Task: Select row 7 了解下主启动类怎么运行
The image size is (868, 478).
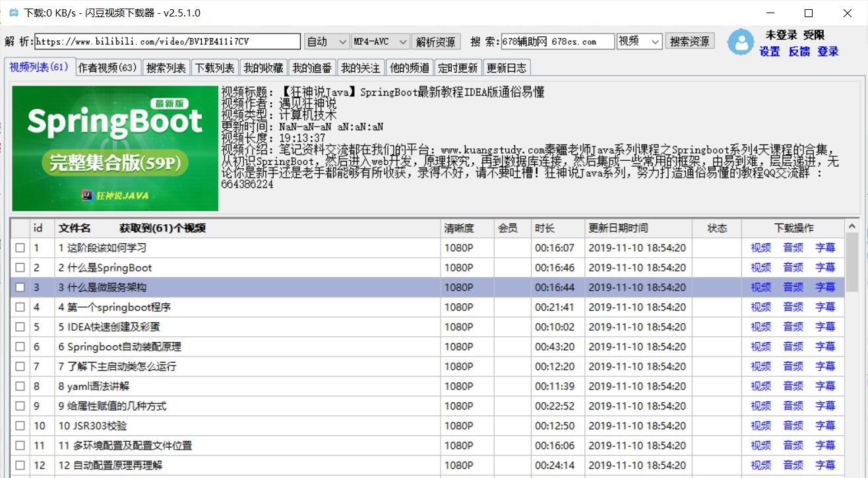Action: (427, 367)
